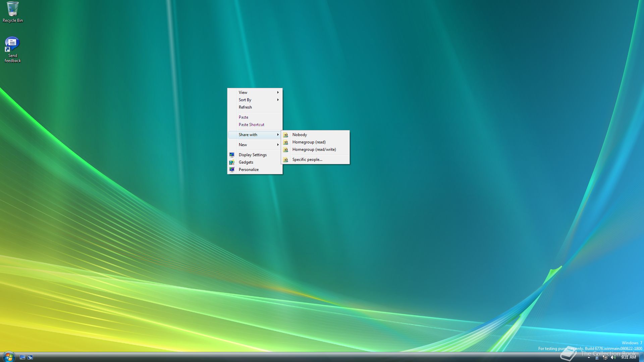Screen dimensions: 644x362
Task: Select Homegroup (read) sharing option
Action: pos(315,142)
